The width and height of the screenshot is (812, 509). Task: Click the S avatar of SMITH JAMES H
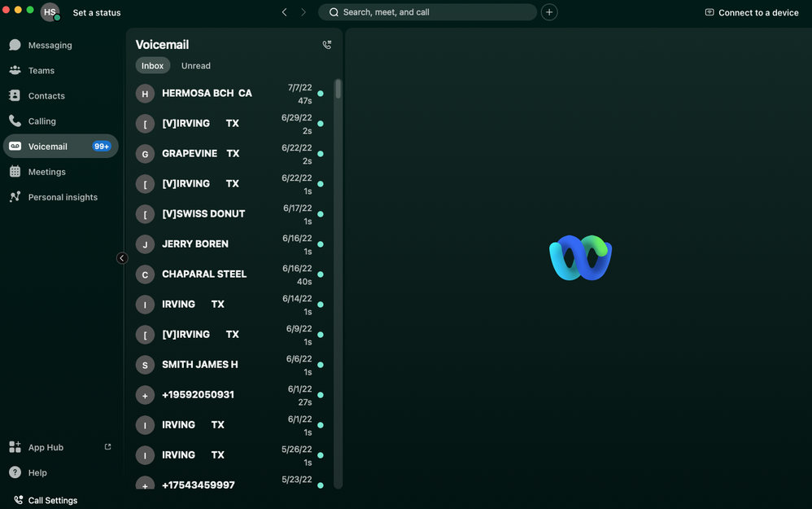145,365
